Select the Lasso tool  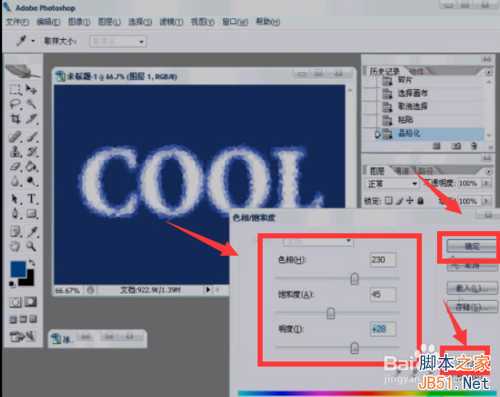click(x=15, y=104)
